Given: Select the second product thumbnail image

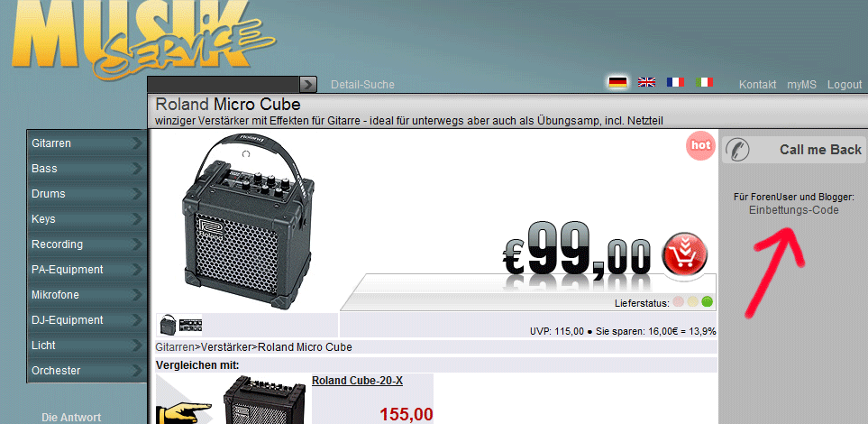Looking at the screenshot, I should coord(190,326).
